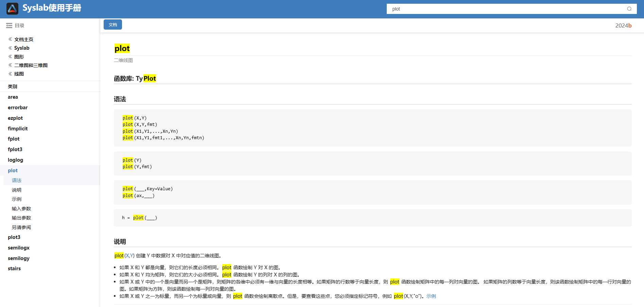644x307 pixels.
Task: Jump to 说明 section in sidebar
Action: coord(17,190)
